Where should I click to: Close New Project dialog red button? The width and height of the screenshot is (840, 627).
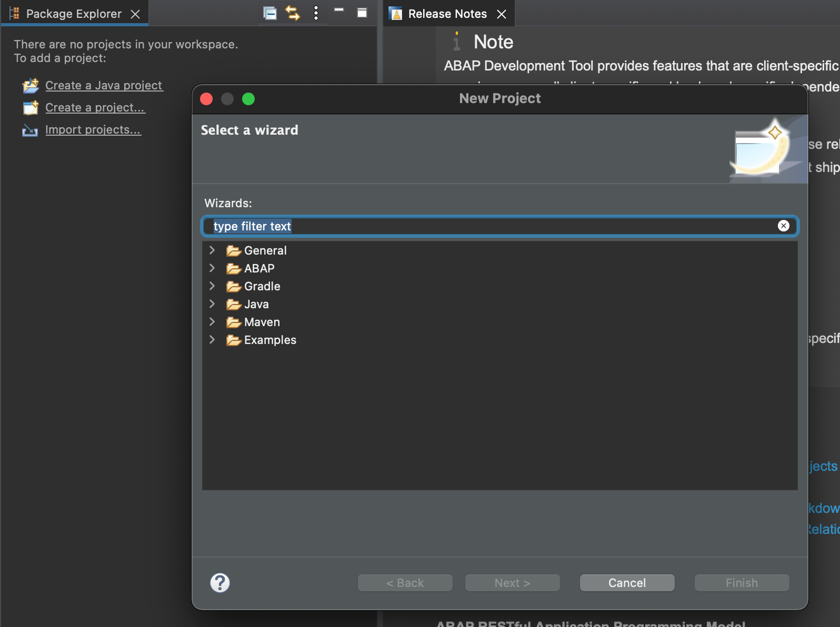click(x=206, y=99)
